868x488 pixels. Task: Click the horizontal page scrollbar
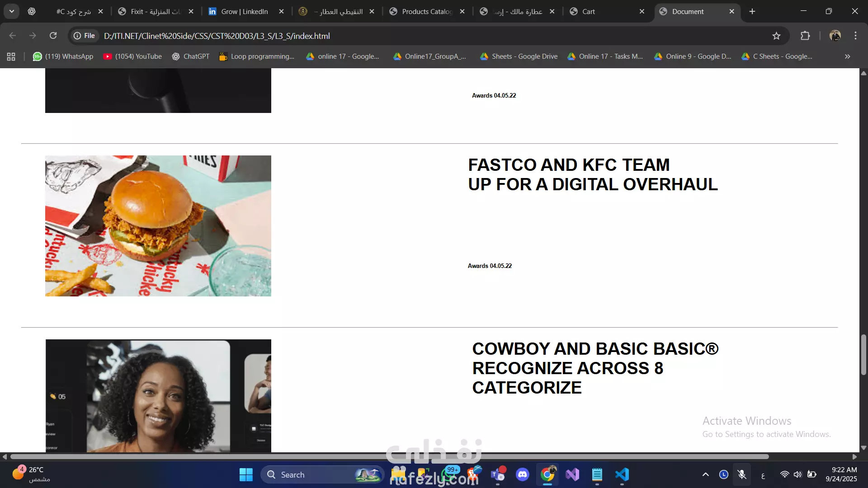389,456
